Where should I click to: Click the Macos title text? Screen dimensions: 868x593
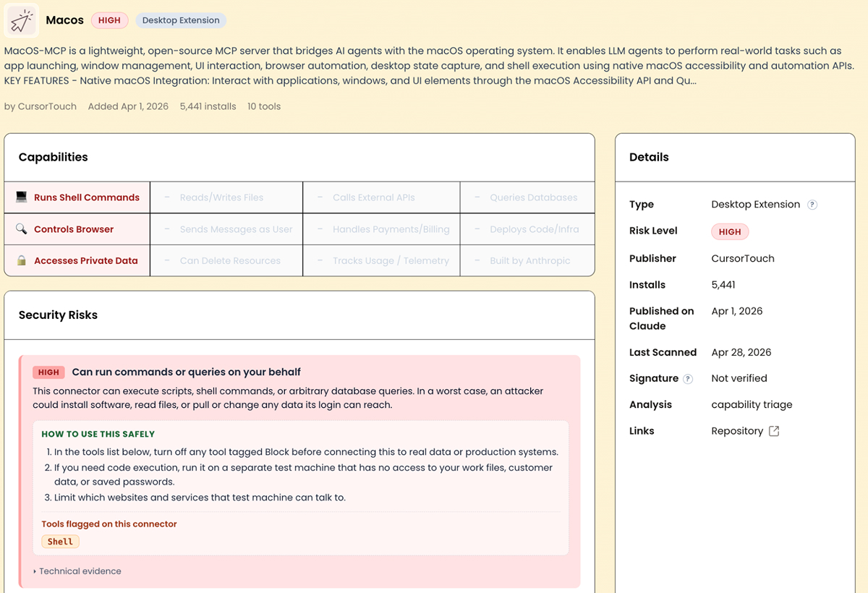[64, 20]
